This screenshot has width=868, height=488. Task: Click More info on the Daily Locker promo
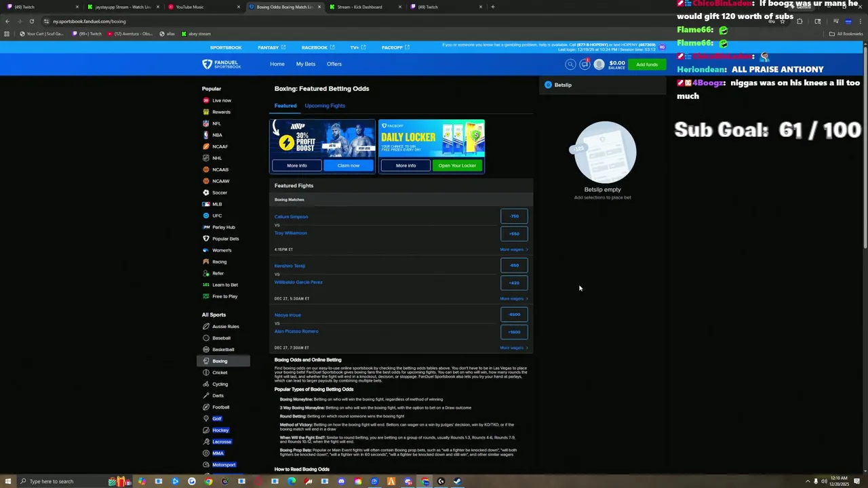pyautogui.click(x=406, y=165)
